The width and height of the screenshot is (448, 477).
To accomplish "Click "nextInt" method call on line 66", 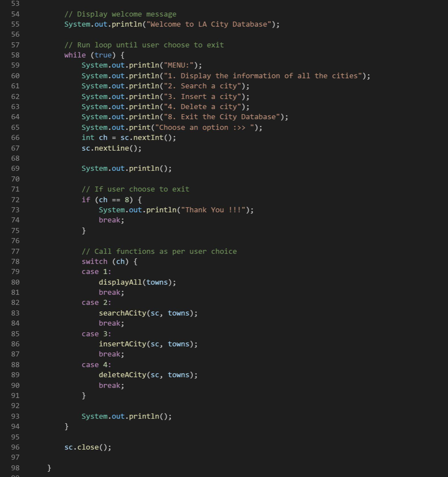I will pos(148,138).
